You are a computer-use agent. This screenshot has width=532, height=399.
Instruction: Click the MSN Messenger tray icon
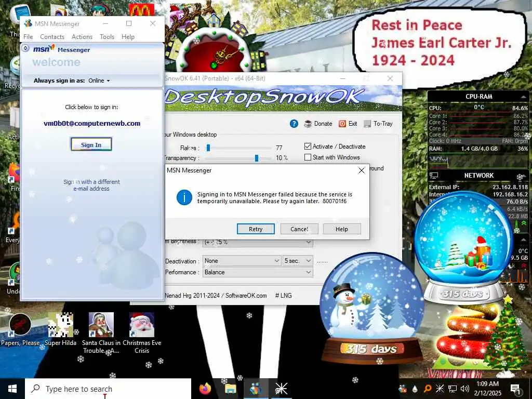403,389
